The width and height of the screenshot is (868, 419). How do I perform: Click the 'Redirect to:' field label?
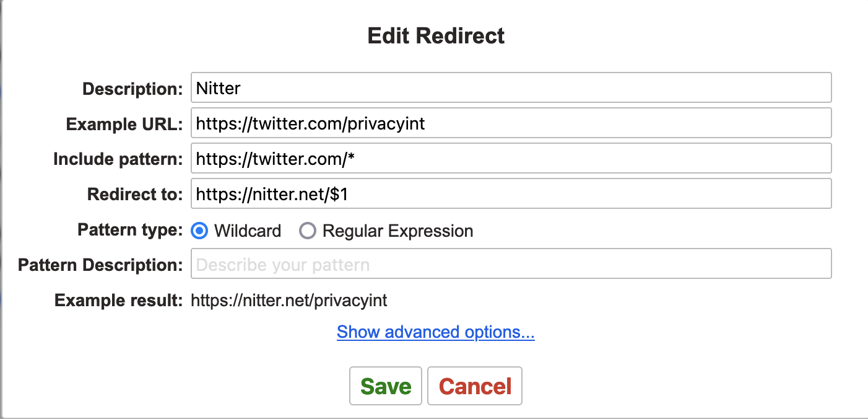135,195
